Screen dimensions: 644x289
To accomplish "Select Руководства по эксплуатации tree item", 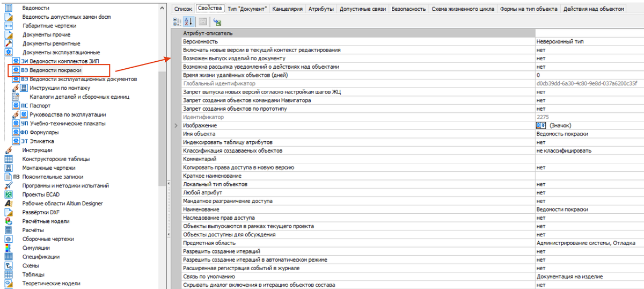I will [68, 114].
